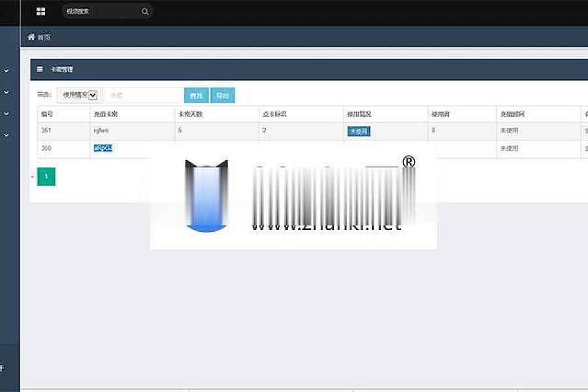Expand the first sidebar menu chevron
This screenshot has height=392, width=588.
pyautogui.click(x=7, y=70)
